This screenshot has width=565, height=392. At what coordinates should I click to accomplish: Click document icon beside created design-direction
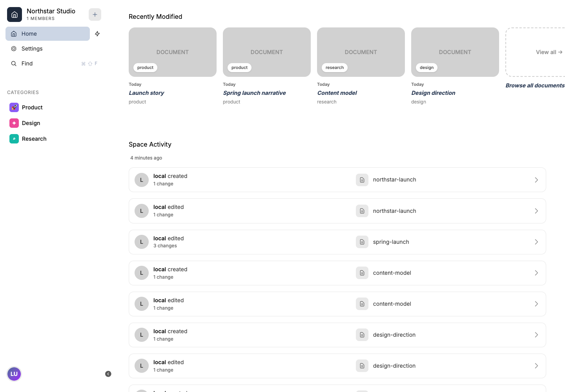coord(362,335)
